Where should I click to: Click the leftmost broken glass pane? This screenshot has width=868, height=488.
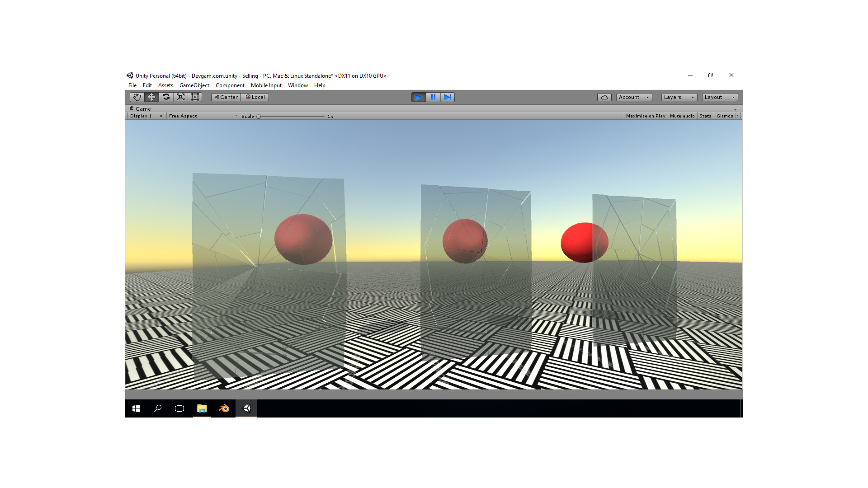(x=269, y=276)
